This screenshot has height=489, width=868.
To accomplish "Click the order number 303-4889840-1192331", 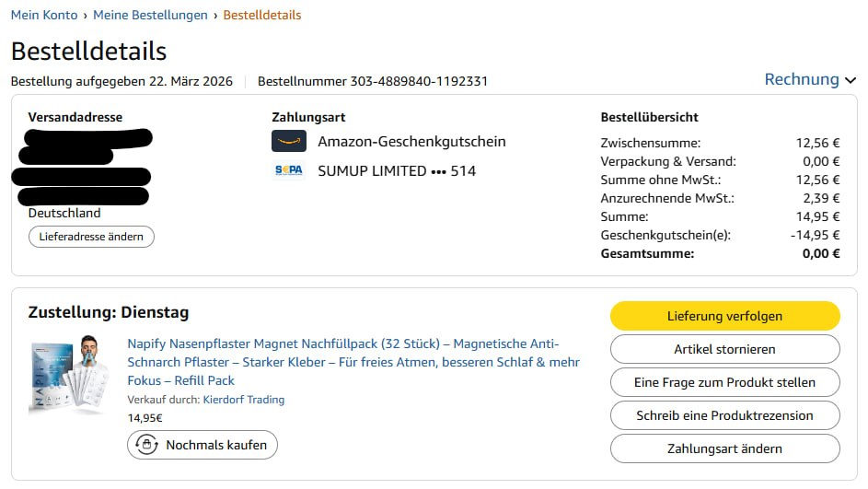I will pos(419,81).
